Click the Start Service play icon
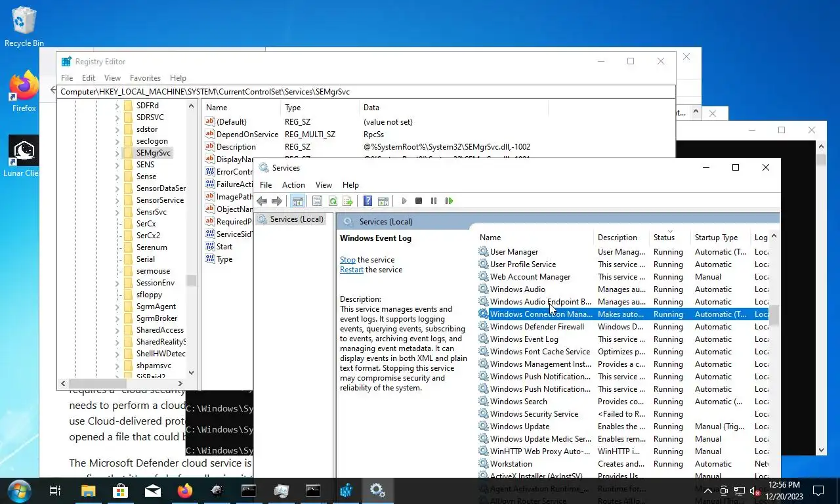 [x=404, y=201]
